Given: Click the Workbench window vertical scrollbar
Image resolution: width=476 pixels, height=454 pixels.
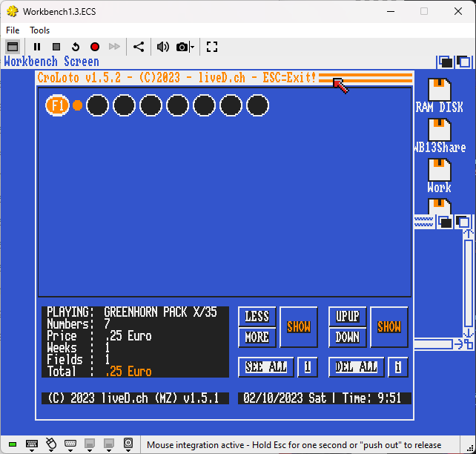Looking at the screenshot, I should tap(468, 283).
